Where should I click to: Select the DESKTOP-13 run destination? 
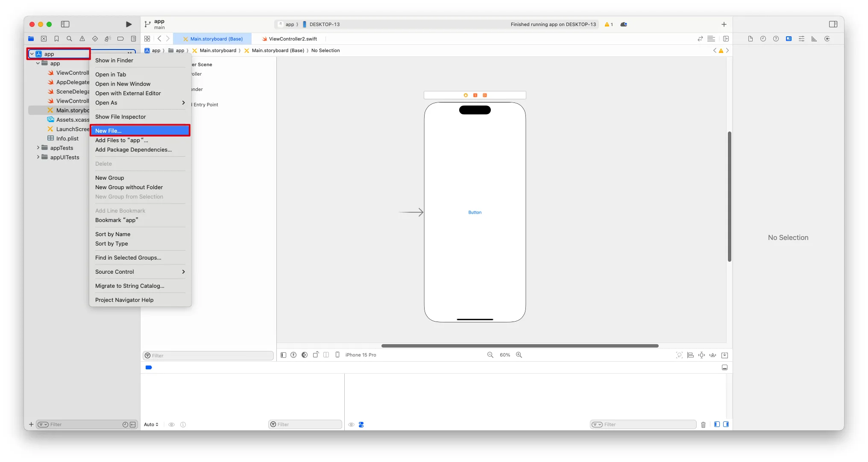click(321, 24)
